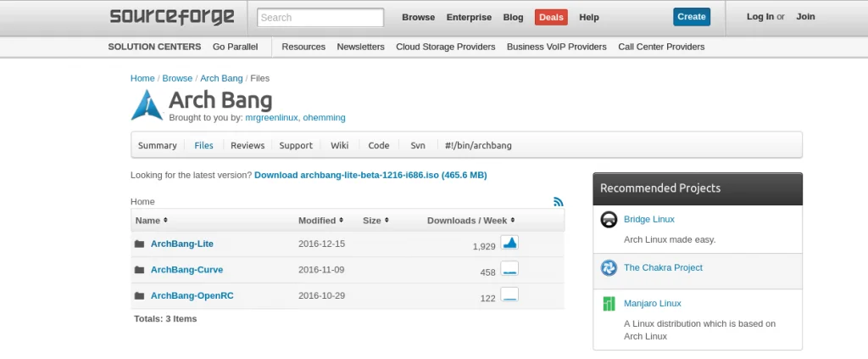868x359 pixels.
Task: Open the Code tab
Action: (379, 145)
